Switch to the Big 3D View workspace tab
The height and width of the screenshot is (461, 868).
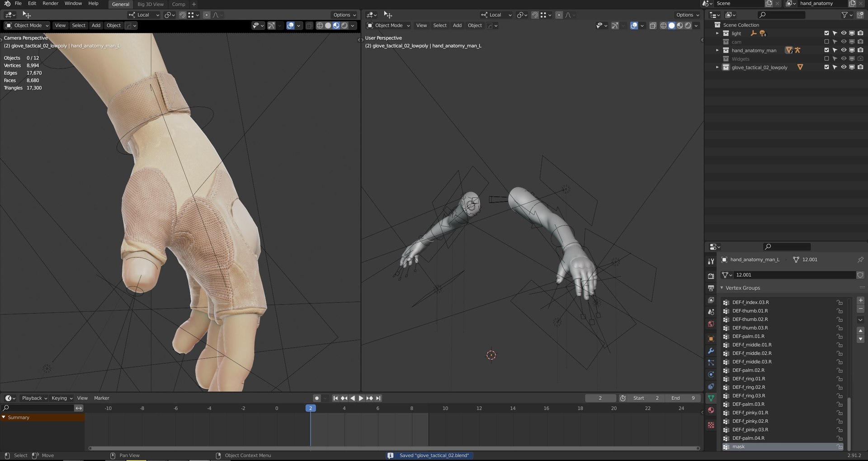pos(150,4)
